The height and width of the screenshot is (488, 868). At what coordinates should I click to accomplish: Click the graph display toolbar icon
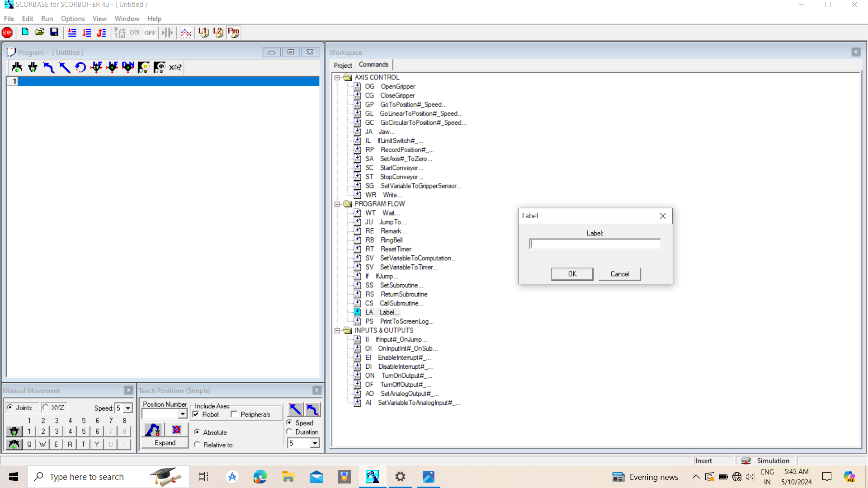click(186, 33)
